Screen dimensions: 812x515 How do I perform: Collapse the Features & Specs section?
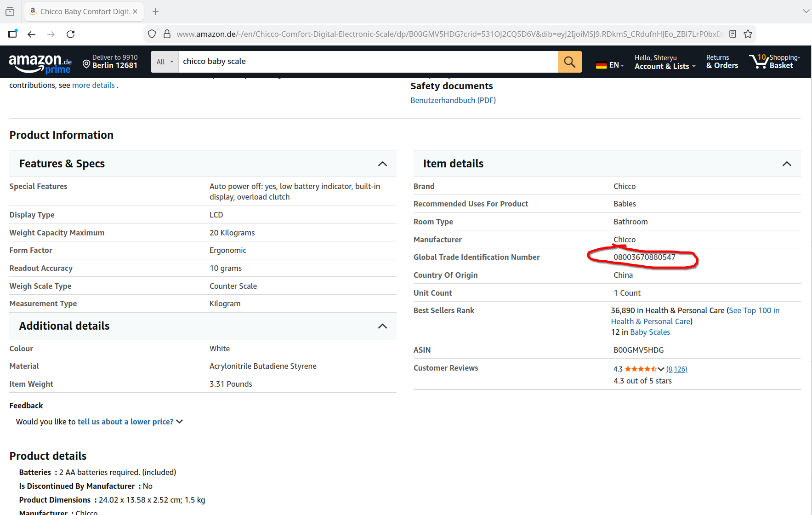pos(382,164)
